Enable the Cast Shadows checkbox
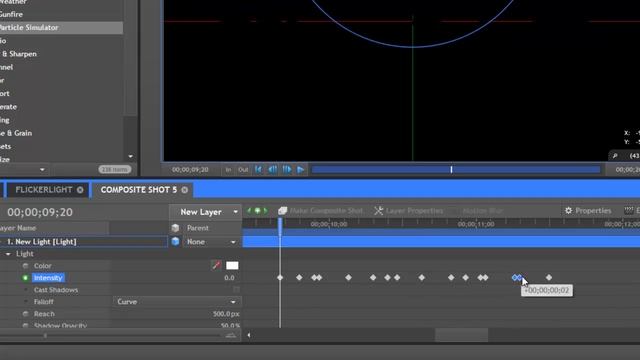The width and height of the screenshot is (640, 360). tap(236, 289)
